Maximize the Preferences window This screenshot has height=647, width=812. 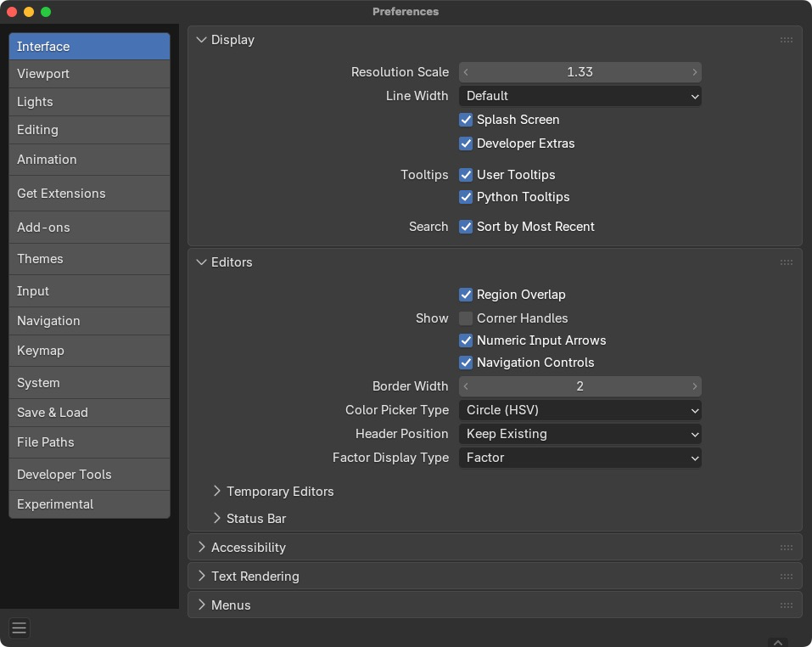coord(46,12)
